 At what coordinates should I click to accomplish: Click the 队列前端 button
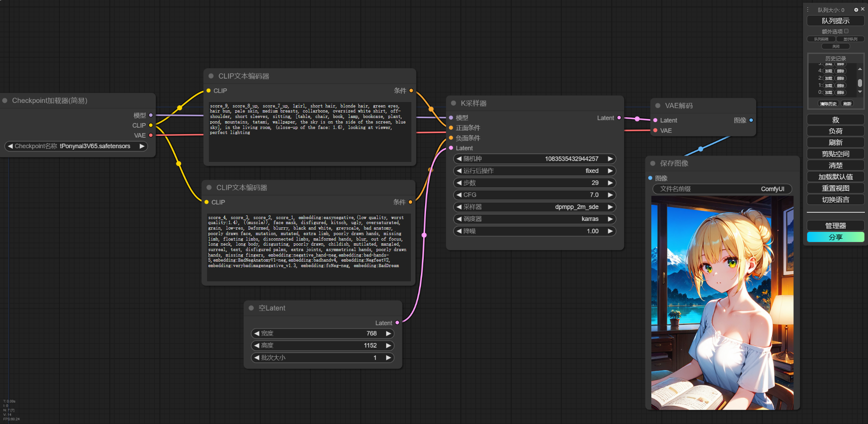pos(821,39)
